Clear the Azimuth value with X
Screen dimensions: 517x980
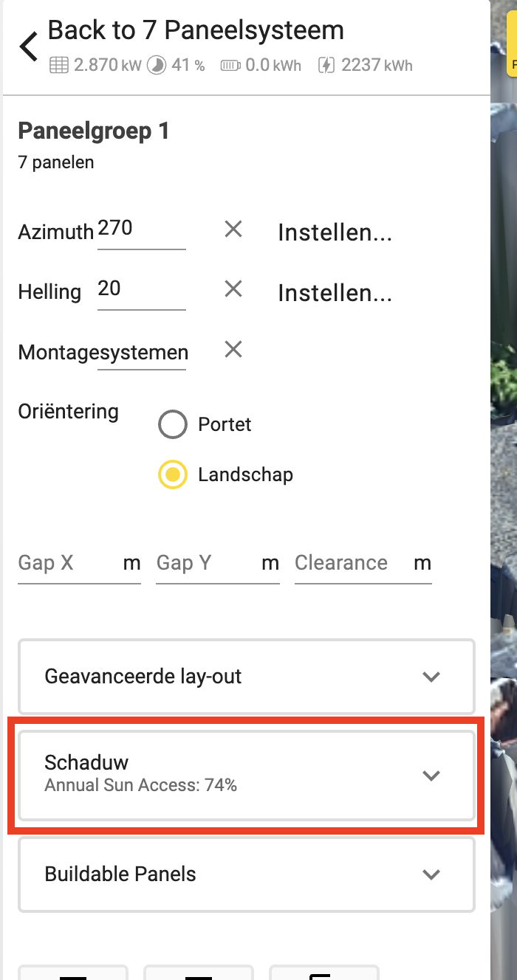point(233,230)
